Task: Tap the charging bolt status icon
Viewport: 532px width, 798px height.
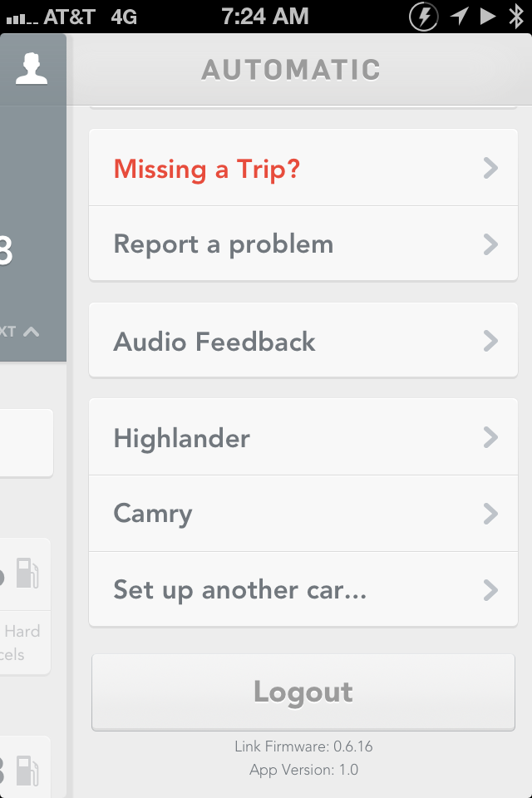Action: (x=424, y=17)
